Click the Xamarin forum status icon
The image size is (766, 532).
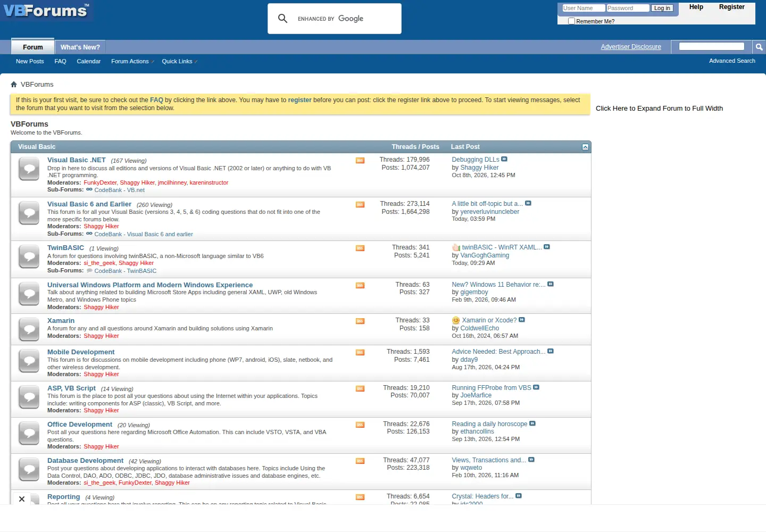(29, 330)
